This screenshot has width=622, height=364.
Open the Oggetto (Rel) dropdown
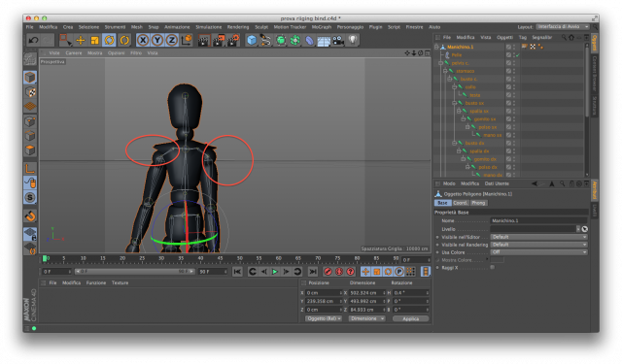click(324, 318)
